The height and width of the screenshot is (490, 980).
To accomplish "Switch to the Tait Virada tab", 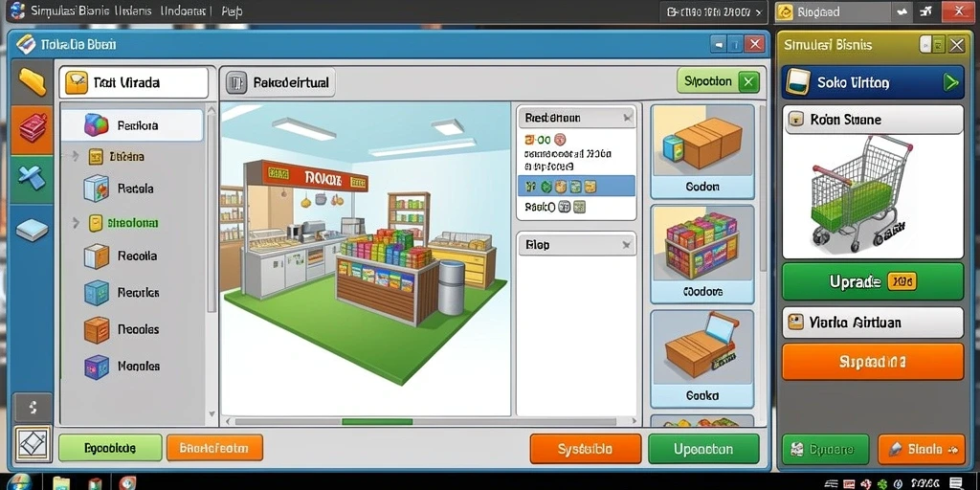I will tap(134, 82).
